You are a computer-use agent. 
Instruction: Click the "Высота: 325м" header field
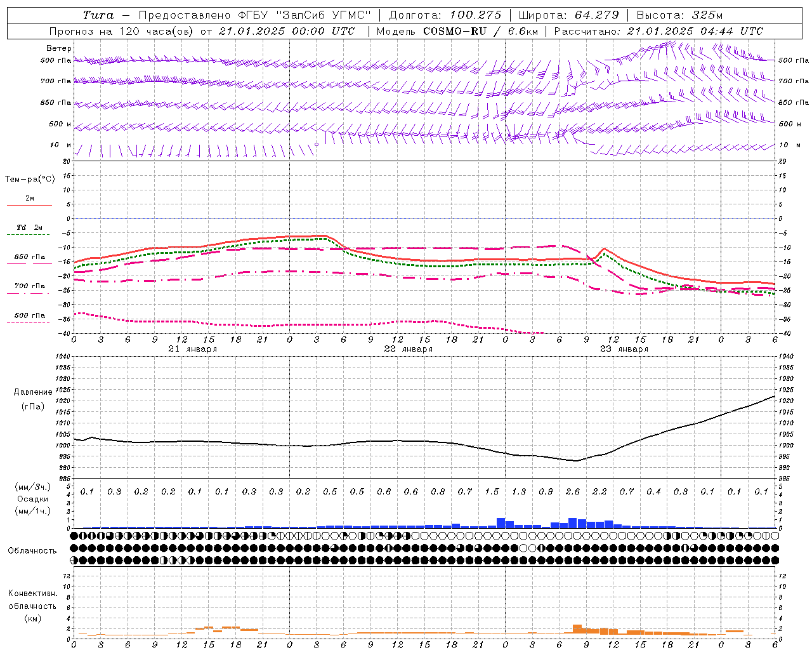(679, 15)
